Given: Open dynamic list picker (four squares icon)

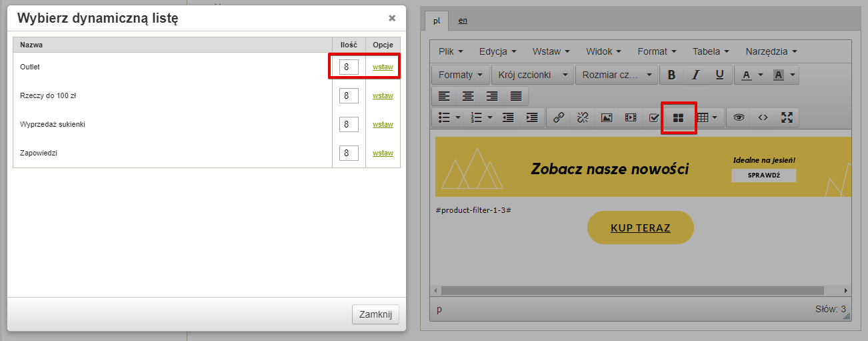Looking at the screenshot, I should tap(678, 117).
